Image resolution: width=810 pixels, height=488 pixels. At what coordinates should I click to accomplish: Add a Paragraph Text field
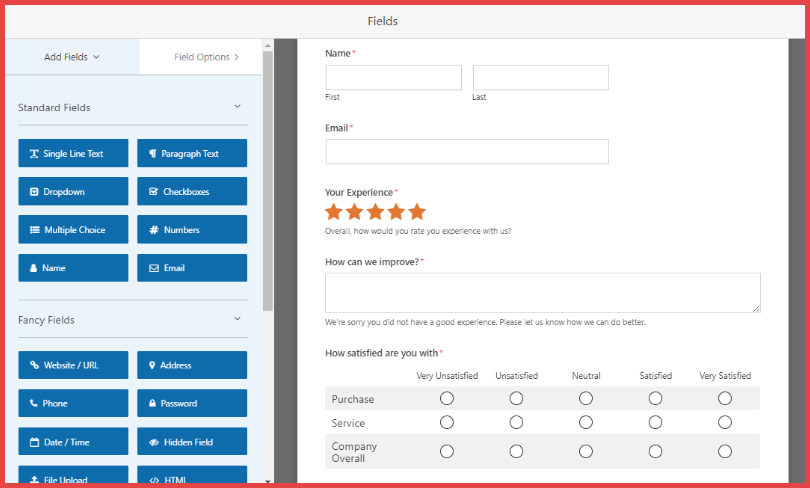click(191, 154)
